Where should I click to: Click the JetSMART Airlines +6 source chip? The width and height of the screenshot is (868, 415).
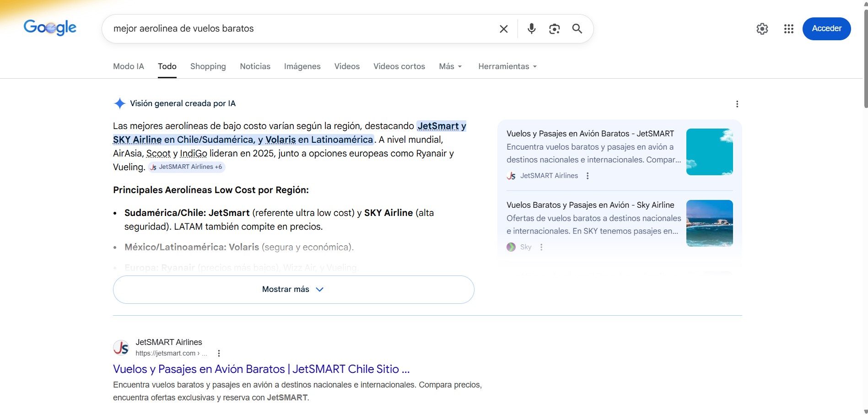[187, 167]
